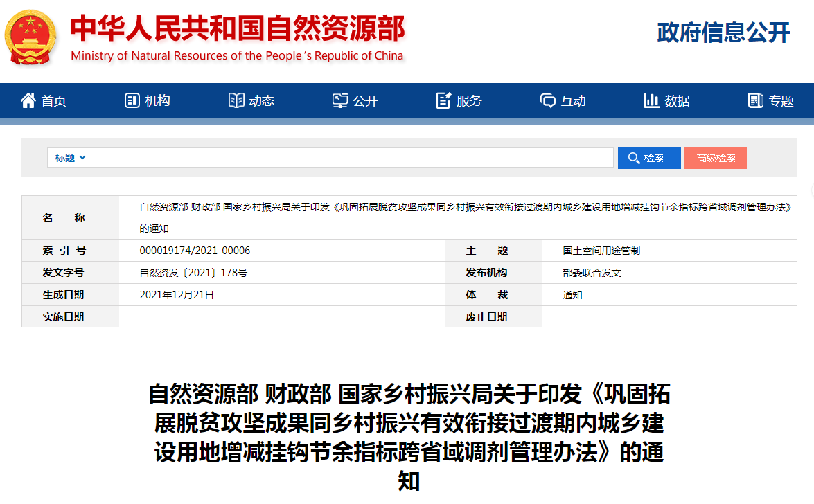Click the 发文字号 row label
The width and height of the screenshot is (814, 504).
pos(63,273)
